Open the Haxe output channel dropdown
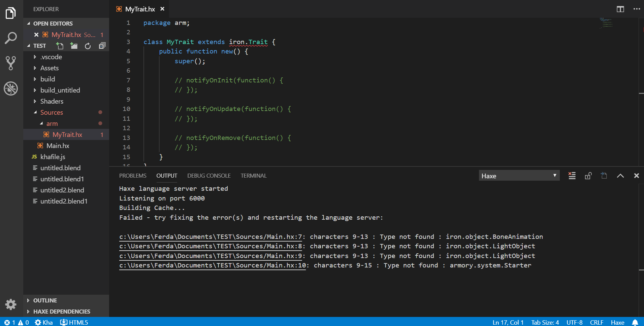Image resolution: width=644 pixels, height=326 pixels. pos(519,176)
